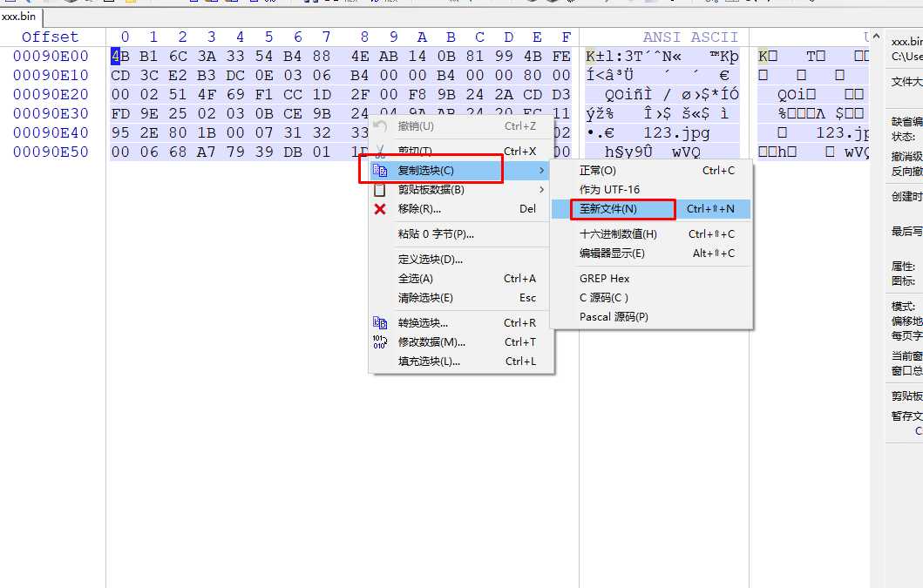Click column header 0 in hex ruler
923x588 pixels.
pyautogui.click(x=125, y=37)
